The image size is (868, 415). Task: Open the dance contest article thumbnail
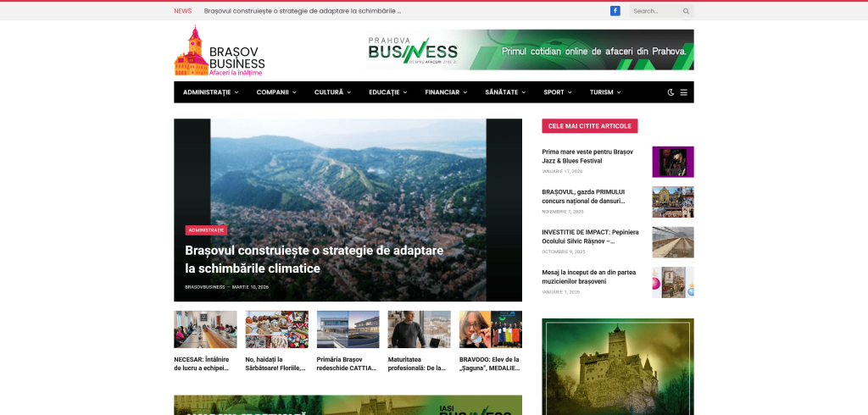pos(673,202)
